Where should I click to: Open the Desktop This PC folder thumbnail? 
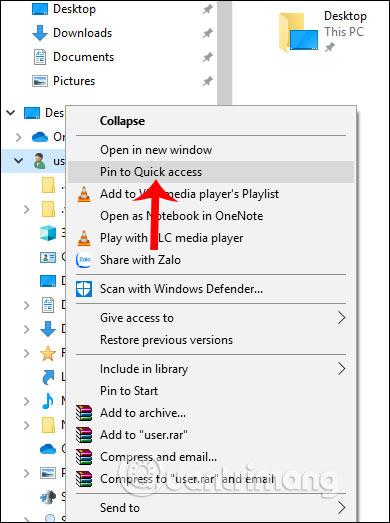(x=298, y=33)
